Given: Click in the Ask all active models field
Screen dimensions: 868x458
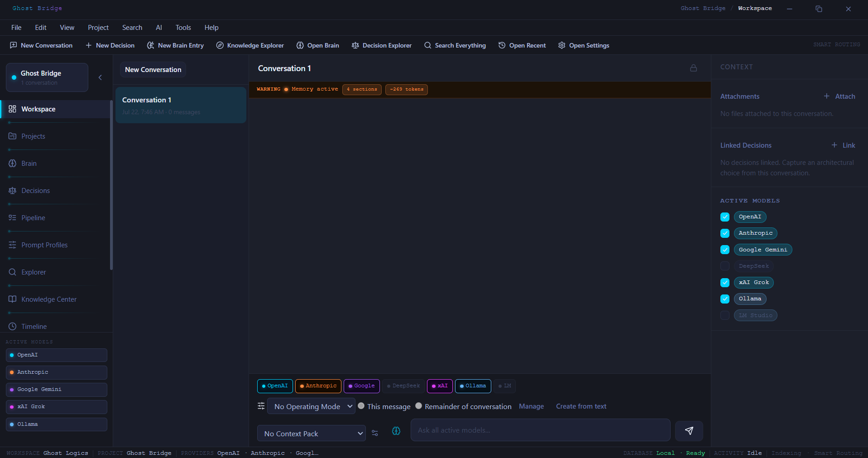Looking at the screenshot, I should pos(541,430).
